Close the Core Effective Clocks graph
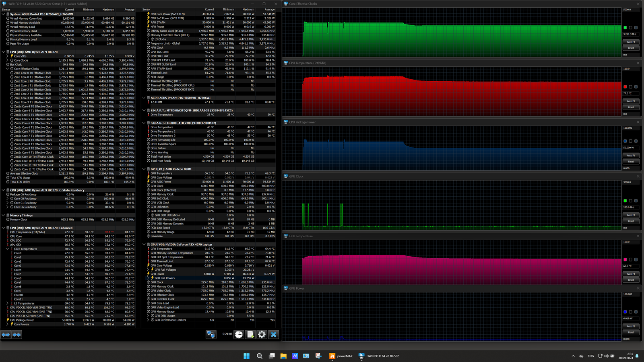The image size is (644, 362). tap(638, 4)
